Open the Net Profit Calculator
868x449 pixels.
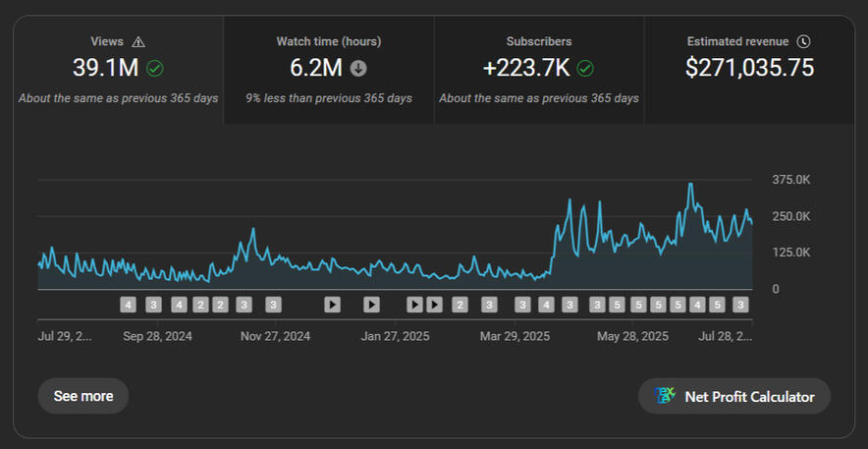click(x=734, y=397)
